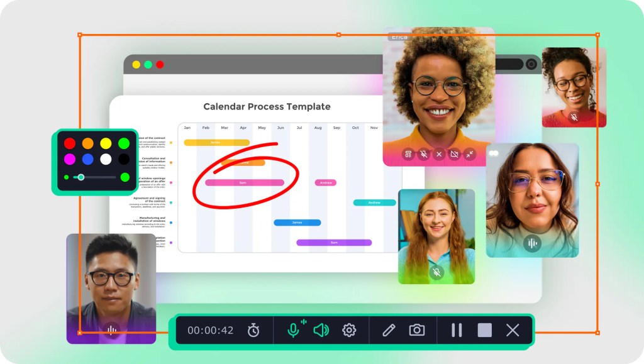Click the layout icon on Erica's video
The image size is (644, 364).
(409, 154)
